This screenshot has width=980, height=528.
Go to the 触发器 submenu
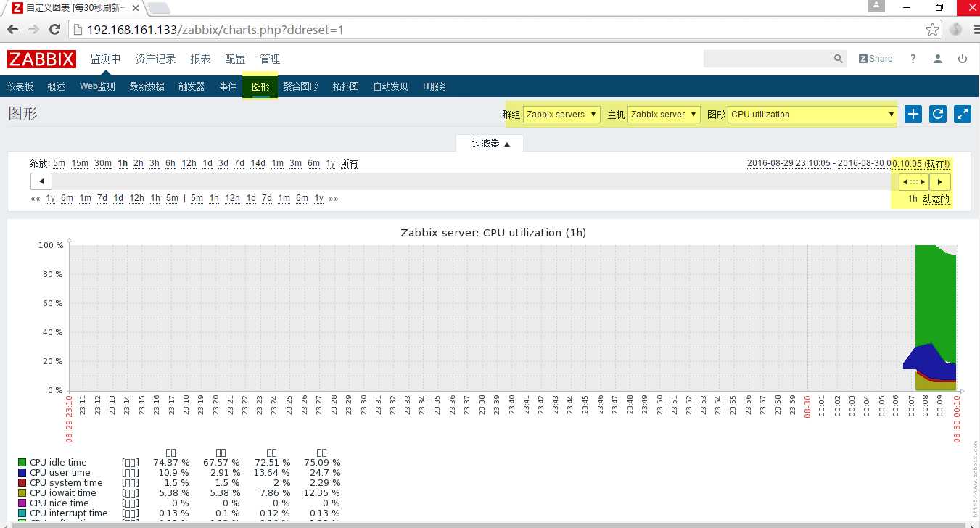pyautogui.click(x=192, y=86)
